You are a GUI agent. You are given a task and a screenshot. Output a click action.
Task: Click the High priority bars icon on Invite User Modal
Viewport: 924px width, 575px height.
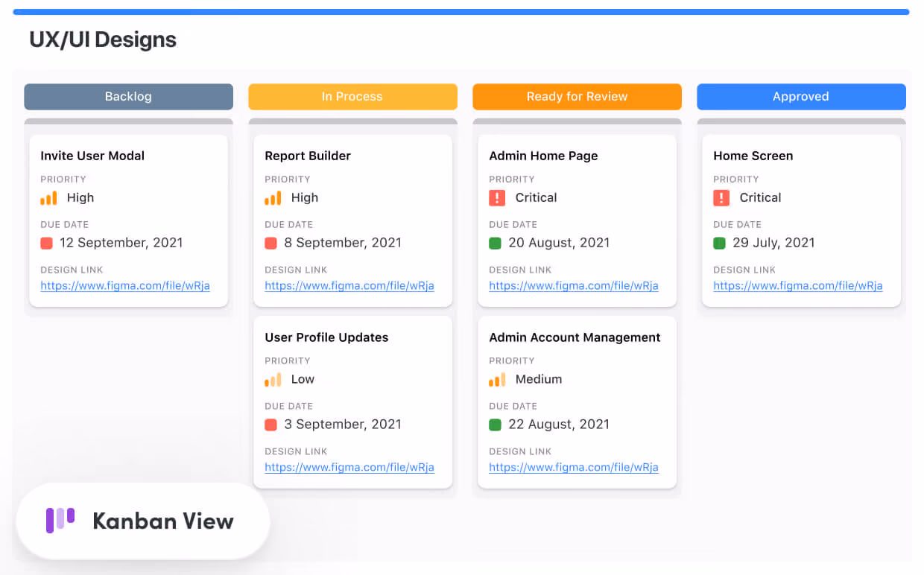coord(48,198)
